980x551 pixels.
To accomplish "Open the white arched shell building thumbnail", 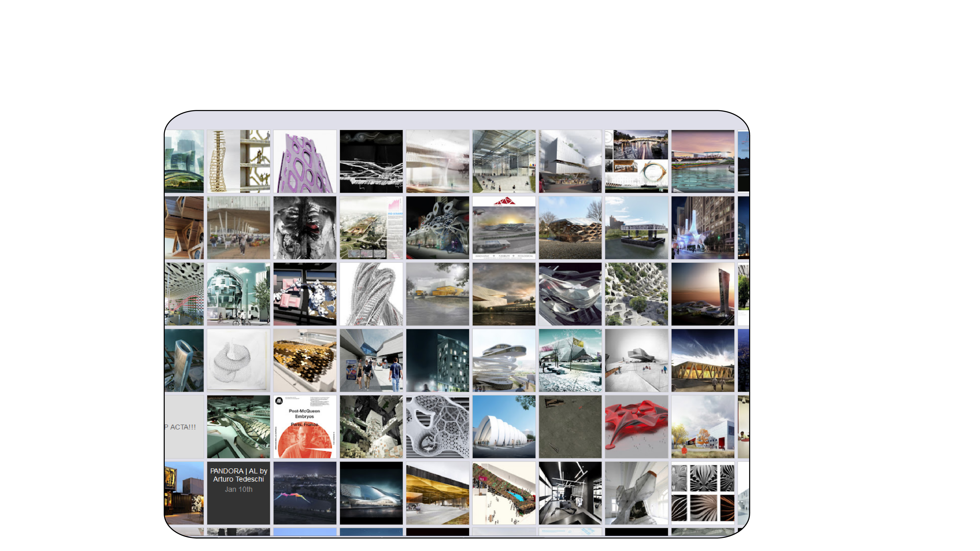I will tap(504, 427).
